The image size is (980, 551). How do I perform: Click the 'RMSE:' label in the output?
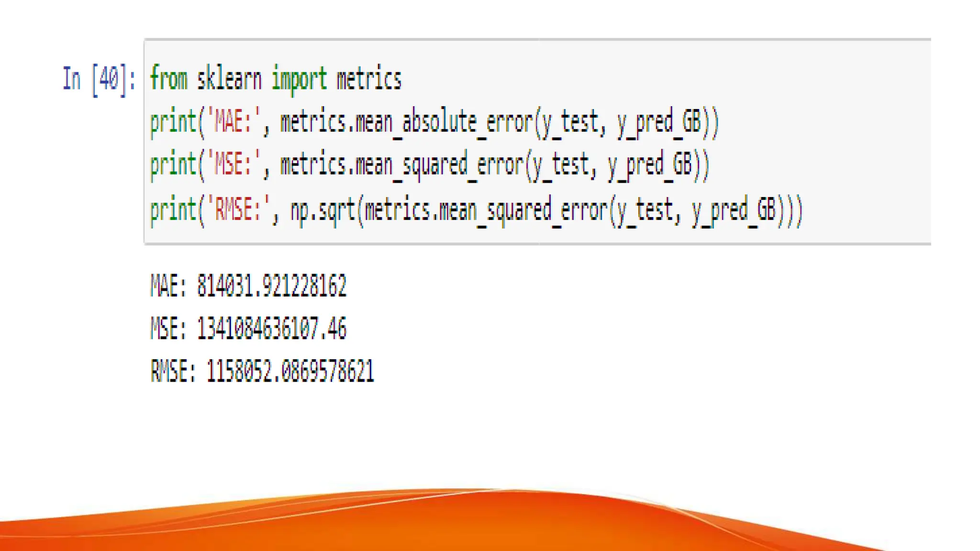173,371
